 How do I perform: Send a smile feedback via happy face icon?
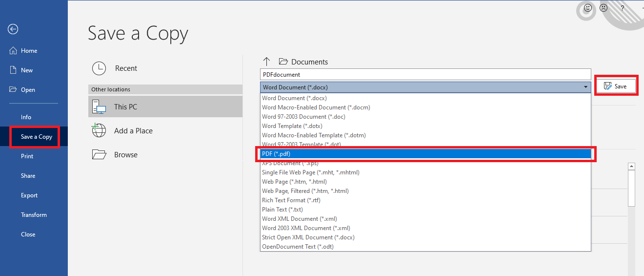click(588, 8)
